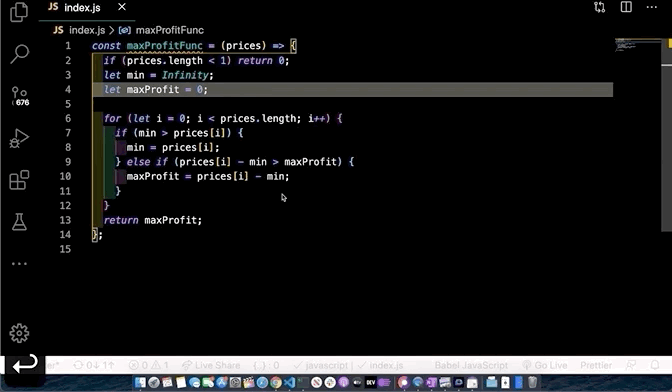Split the editor to the right
Viewport: 672px width, 392px height.
626,7
